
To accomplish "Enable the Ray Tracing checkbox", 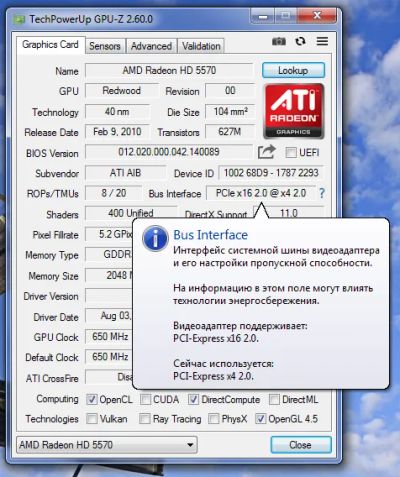I will [x=144, y=419].
